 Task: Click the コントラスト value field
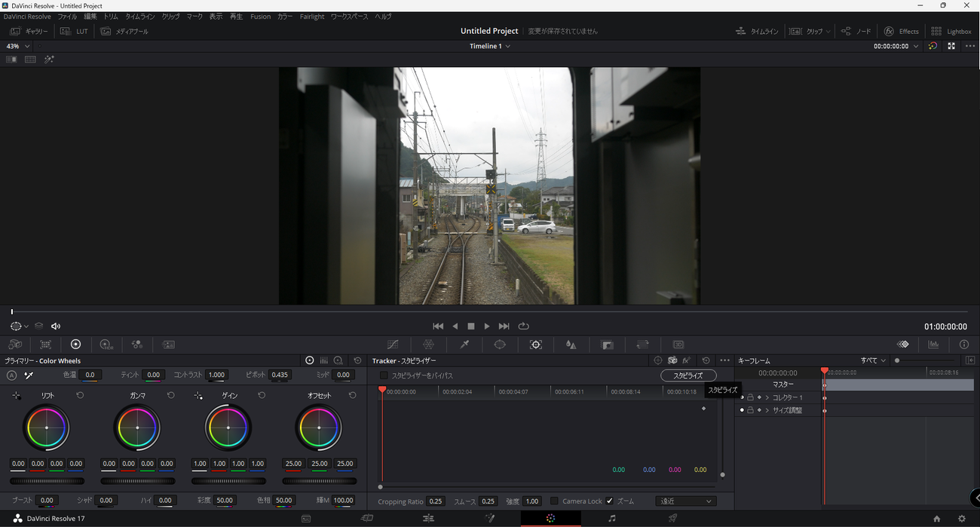[216, 375]
